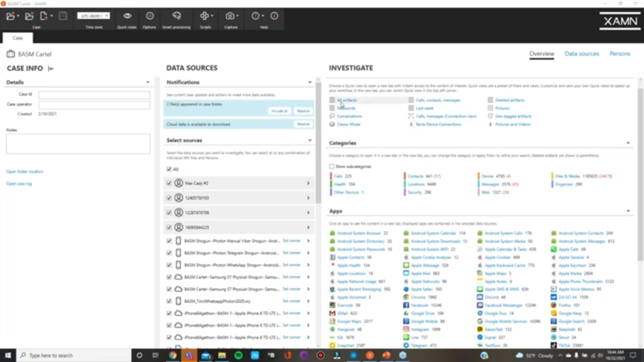Image resolution: width=644 pixels, height=362 pixels.
Task: Click the Instagram app icon
Action: (x=406, y=329)
